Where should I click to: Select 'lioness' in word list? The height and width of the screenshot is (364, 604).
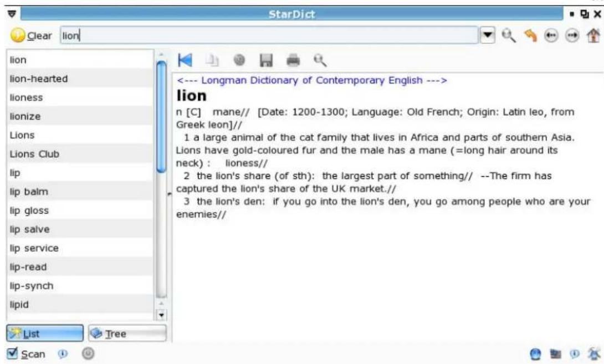[80, 98]
